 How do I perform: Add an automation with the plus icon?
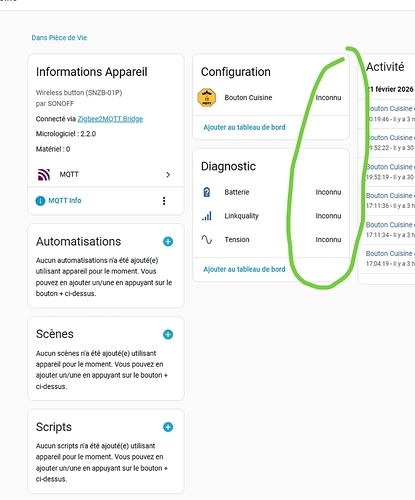click(x=168, y=242)
